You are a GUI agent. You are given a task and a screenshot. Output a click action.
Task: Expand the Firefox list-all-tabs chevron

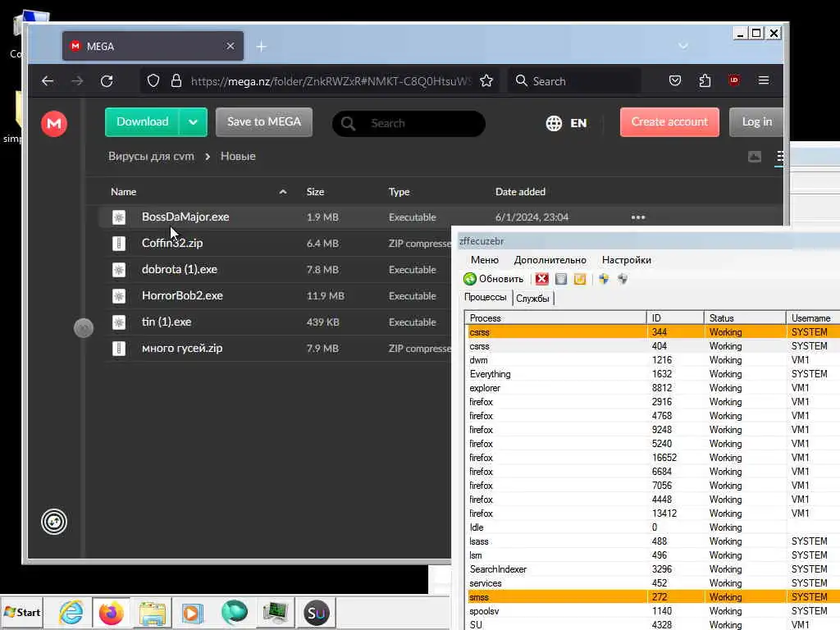pos(683,46)
